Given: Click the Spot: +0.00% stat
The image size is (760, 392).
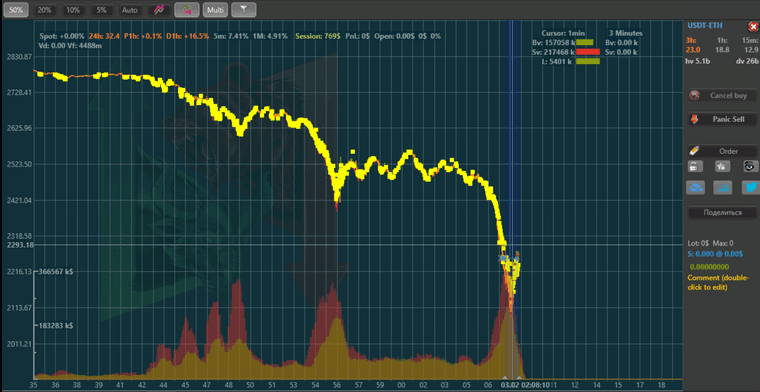Looking at the screenshot, I should (62, 36).
